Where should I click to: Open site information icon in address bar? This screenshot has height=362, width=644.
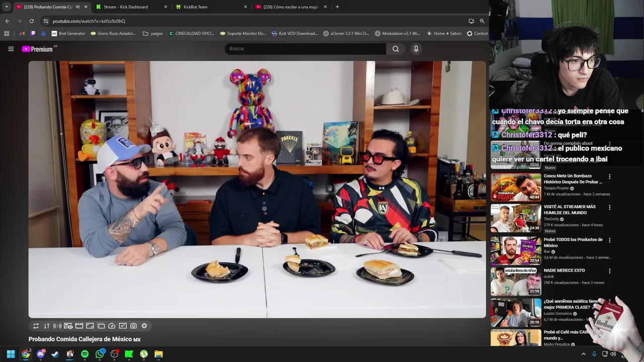click(x=46, y=21)
